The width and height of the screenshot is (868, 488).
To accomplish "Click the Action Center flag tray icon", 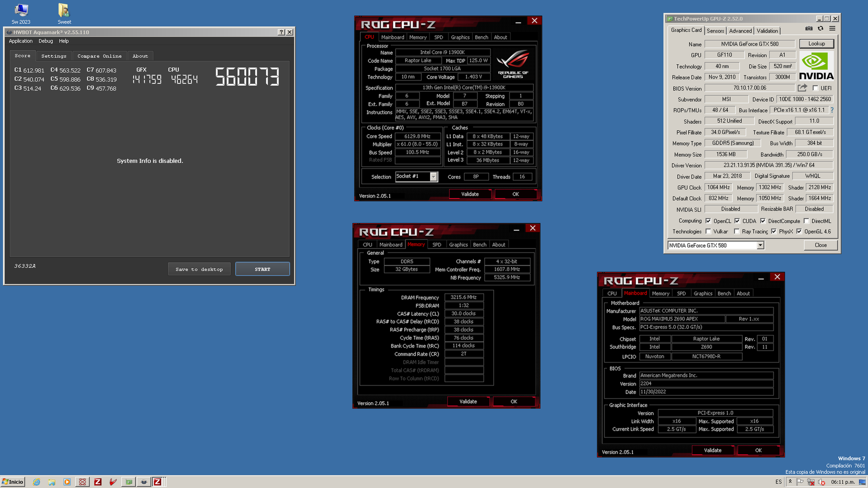I will coord(800,482).
